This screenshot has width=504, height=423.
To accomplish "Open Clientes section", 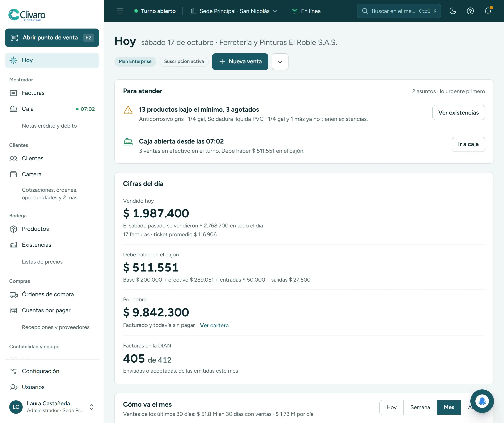I will pos(52,158).
